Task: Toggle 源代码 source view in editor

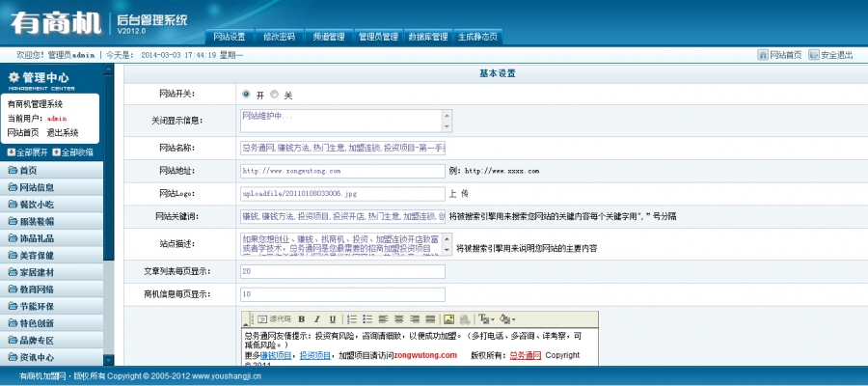Action: [x=275, y=319]
